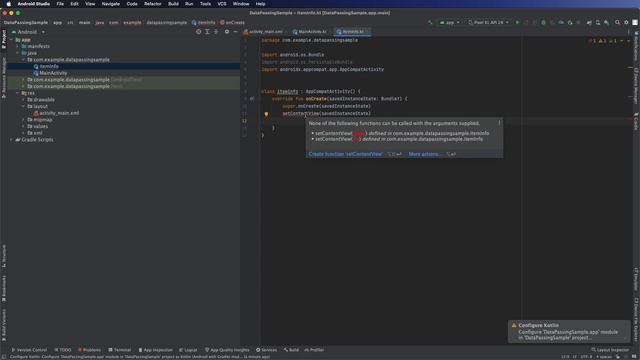Click the Configure Kotlin notification
Screen dimensions: 640x360
[x=569, y=331]
